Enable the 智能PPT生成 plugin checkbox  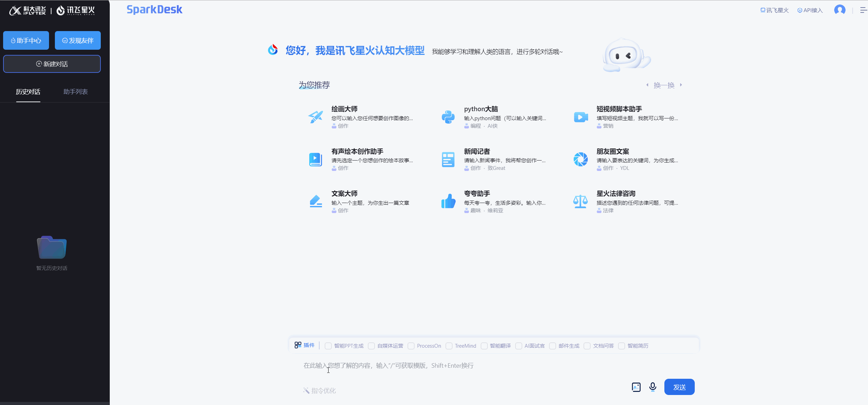[328, 346]
